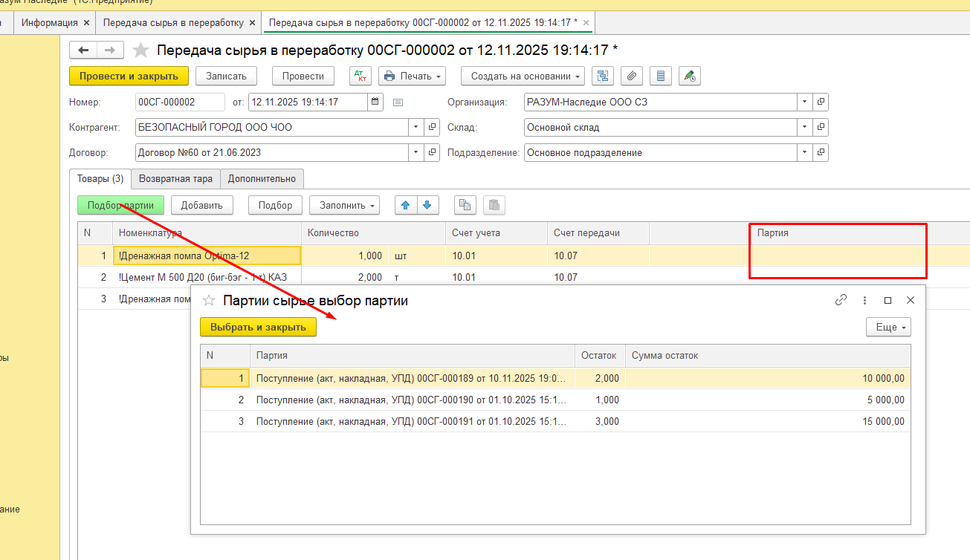970x560 pixels.
Task: Copy rows with the copy icon
Action: (466, 205)
